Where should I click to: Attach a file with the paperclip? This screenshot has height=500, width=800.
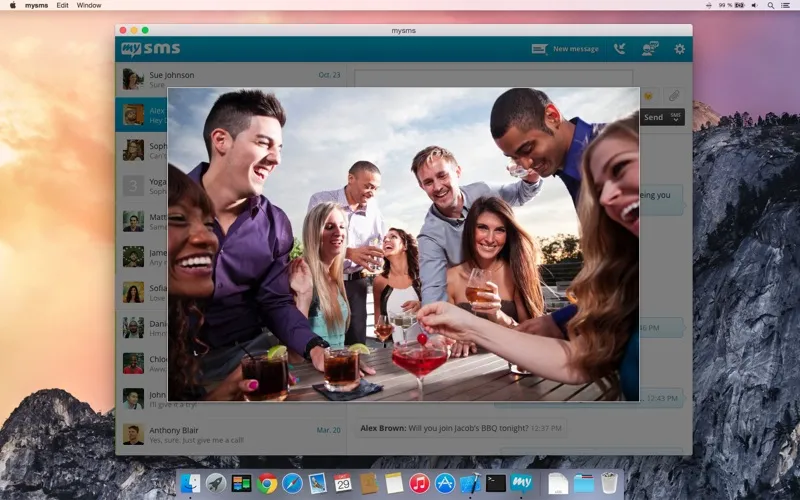pos(674,95)
